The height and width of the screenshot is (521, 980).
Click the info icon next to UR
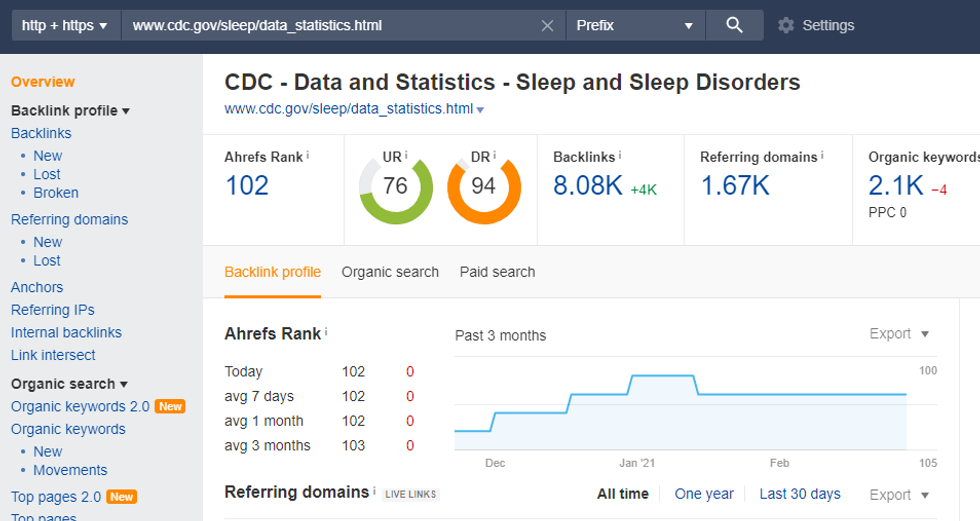pyautogui.click(x=406, y=155)
